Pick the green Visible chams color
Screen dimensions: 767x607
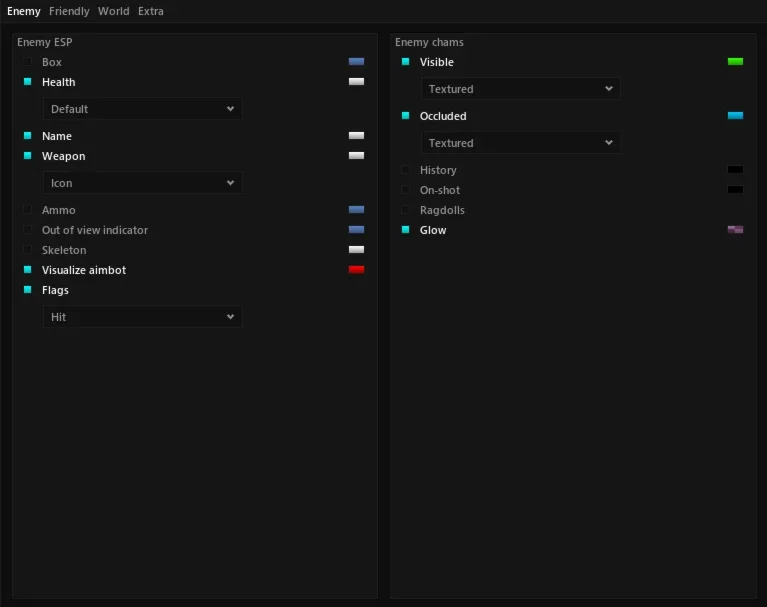[x=735, y=61]
